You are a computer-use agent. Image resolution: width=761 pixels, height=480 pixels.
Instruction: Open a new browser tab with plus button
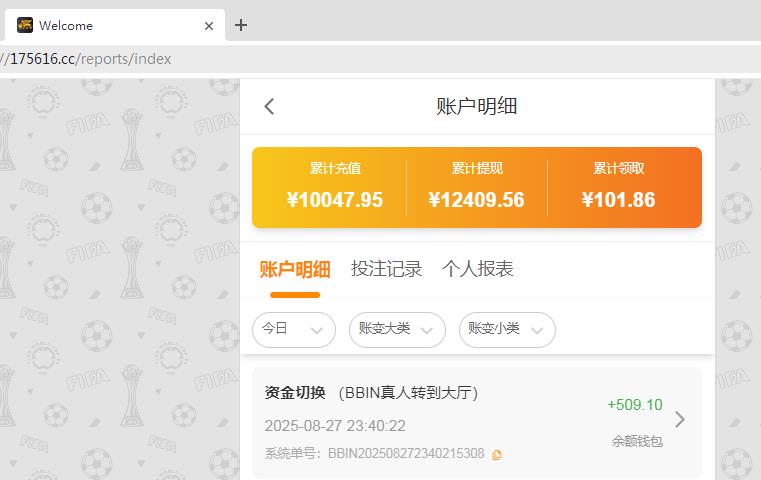tap(241, 25)
